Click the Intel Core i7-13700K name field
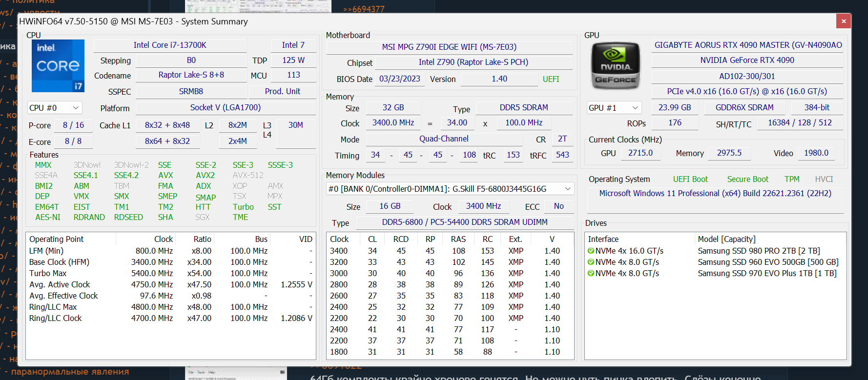 (170, 45)
